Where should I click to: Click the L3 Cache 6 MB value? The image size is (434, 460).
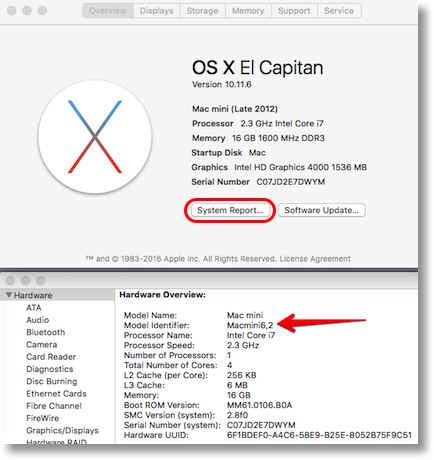[237, 385]
